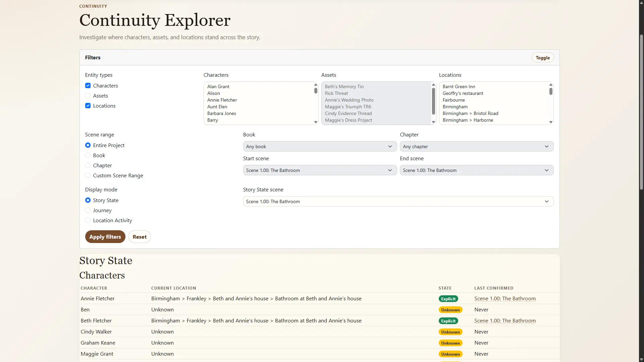Click the page vertical scrollbar thumb
The image size is (644, 362).
pos(641,112)
